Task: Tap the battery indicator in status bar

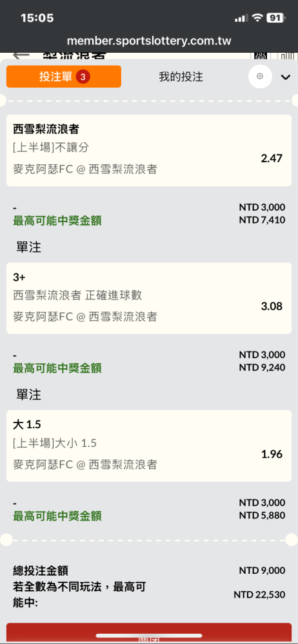Action: point(275,18)
